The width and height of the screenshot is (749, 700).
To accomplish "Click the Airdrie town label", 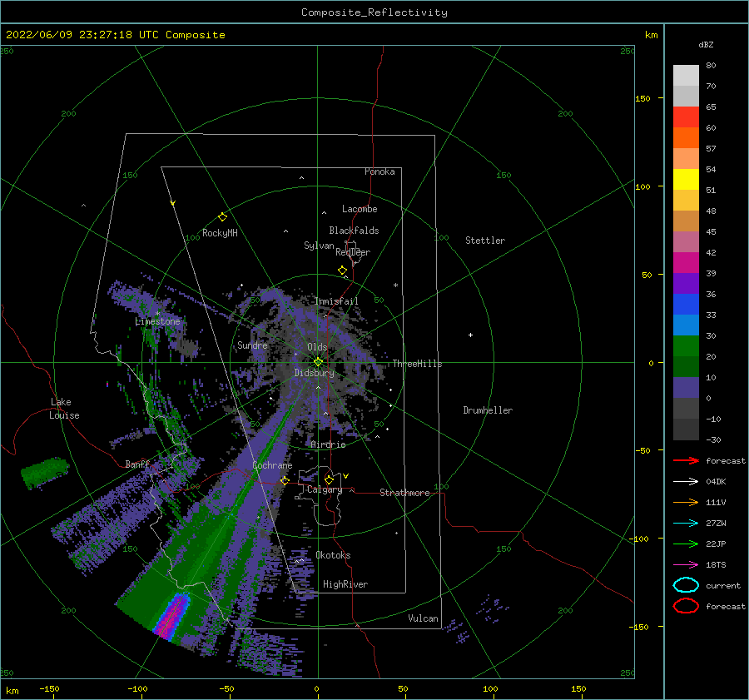I will 328,444.
